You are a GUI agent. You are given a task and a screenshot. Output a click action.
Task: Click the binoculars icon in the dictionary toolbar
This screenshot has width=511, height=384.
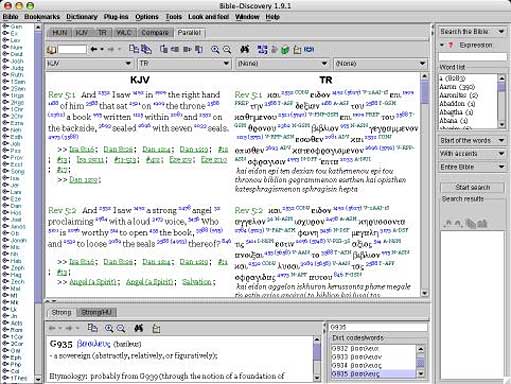[x=139, y=328]
